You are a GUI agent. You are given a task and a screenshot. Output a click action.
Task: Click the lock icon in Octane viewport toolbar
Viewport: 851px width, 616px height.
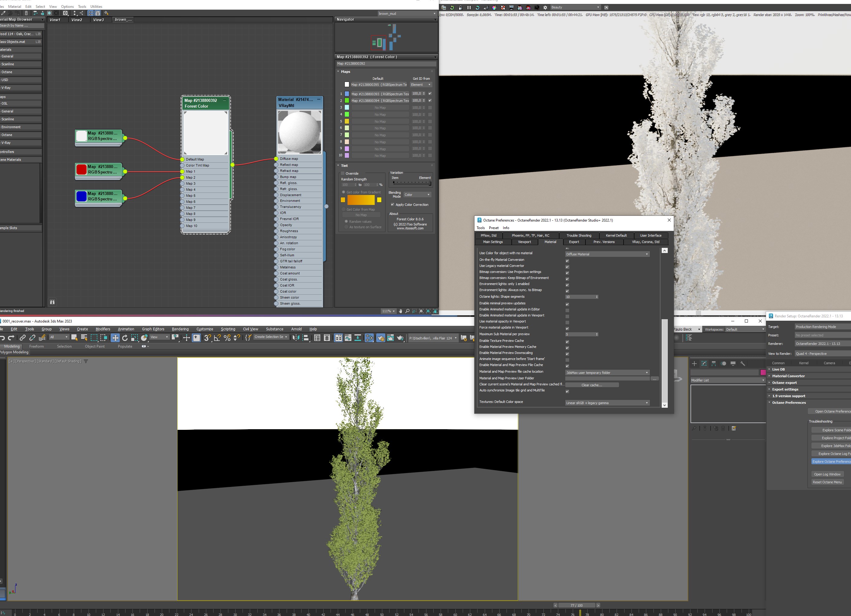(x=460, y=8)
